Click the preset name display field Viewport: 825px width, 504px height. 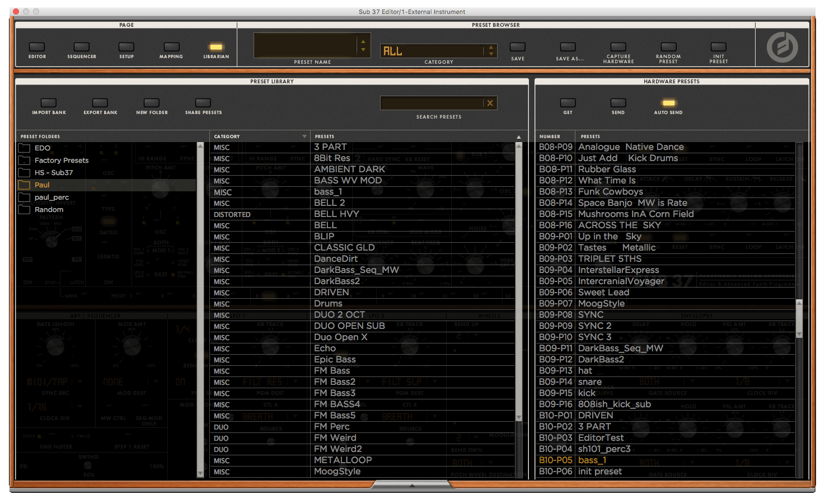point(305,45)
